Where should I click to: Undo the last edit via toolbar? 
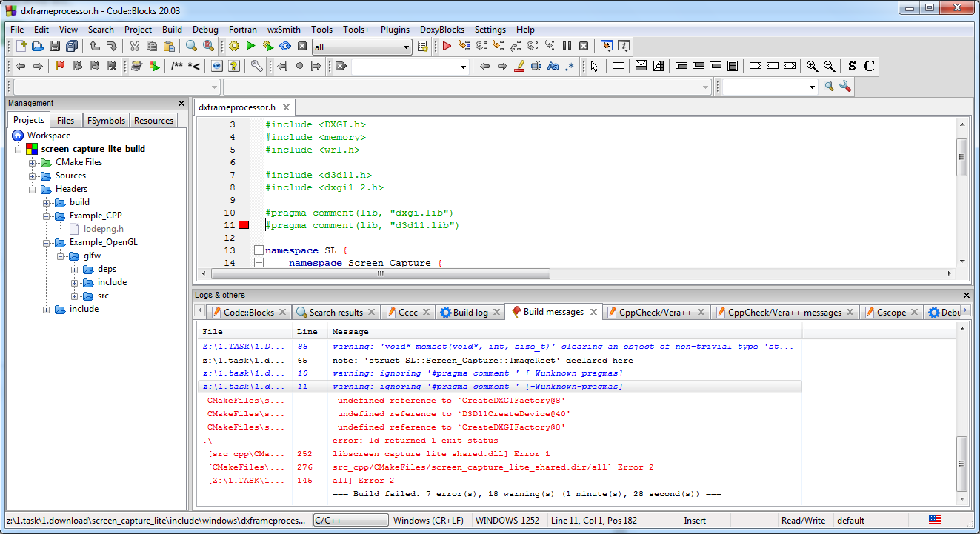pyautogui.click(x=95, y=47)
